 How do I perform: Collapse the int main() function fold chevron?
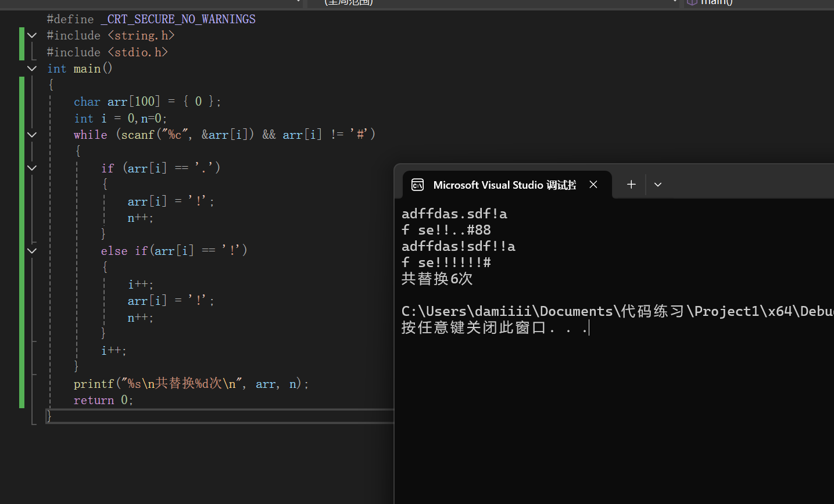click(x=32, y=69)
